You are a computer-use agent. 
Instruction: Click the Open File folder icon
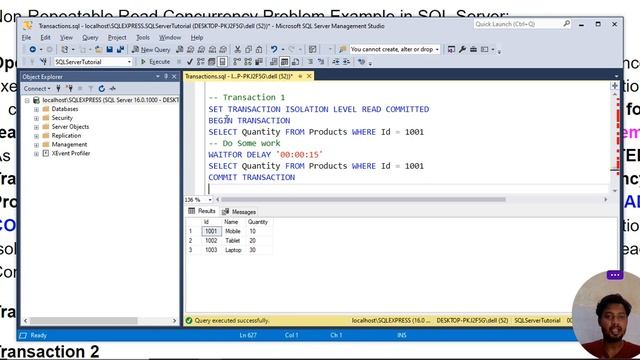pos(98,49)
